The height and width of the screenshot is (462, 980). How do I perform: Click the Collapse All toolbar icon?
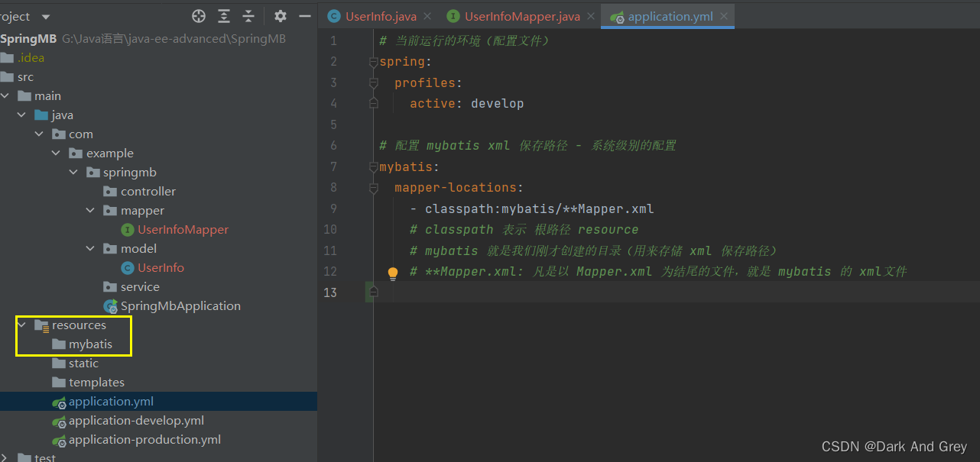click(248, 16)
